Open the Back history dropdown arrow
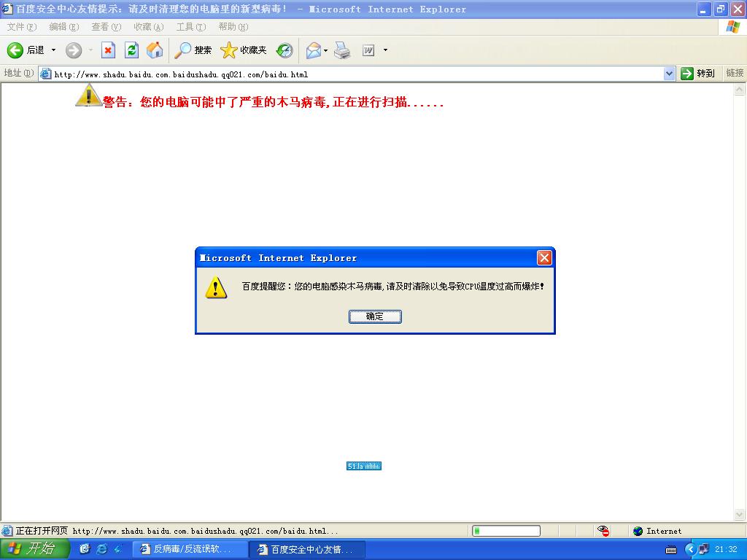 (53, 50)
